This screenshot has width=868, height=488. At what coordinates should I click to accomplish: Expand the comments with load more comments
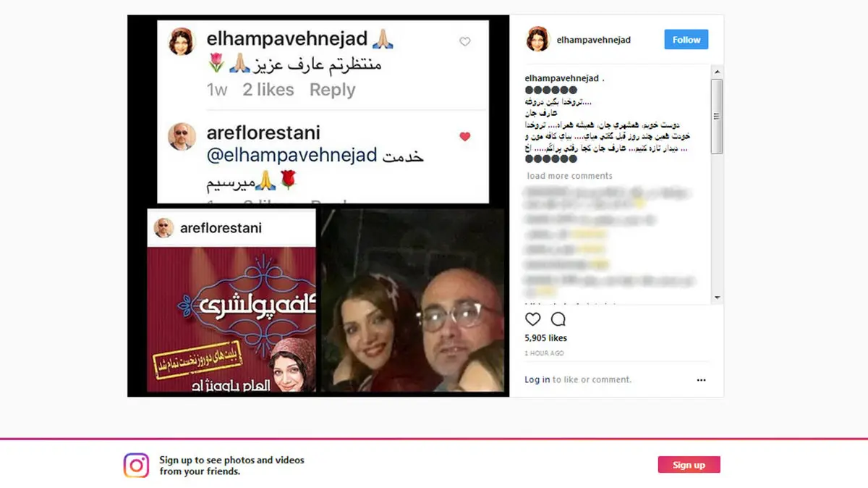click(569, 176)
